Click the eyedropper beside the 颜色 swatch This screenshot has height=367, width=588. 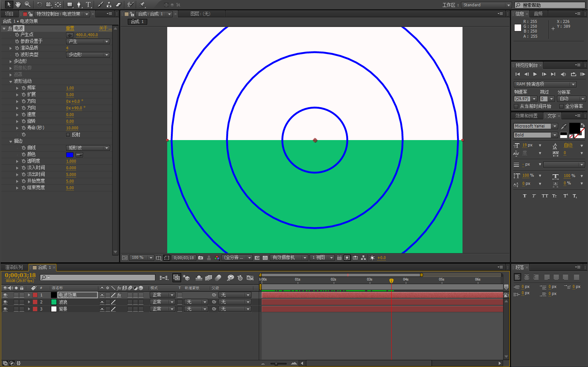(x=79, y=155)
